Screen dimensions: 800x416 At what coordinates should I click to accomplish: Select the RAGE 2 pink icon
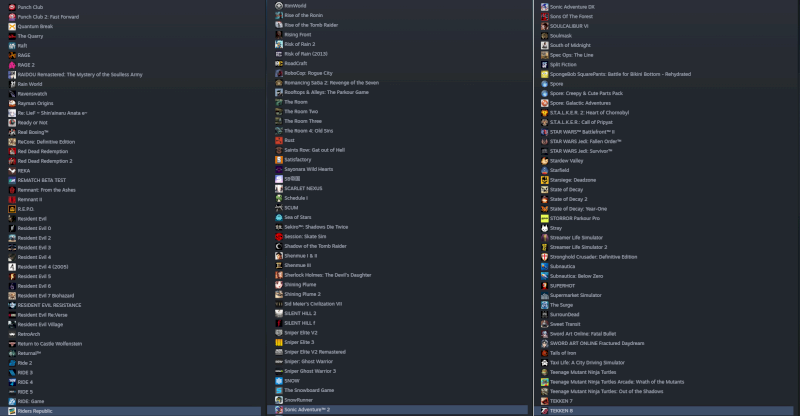[12, 65]
